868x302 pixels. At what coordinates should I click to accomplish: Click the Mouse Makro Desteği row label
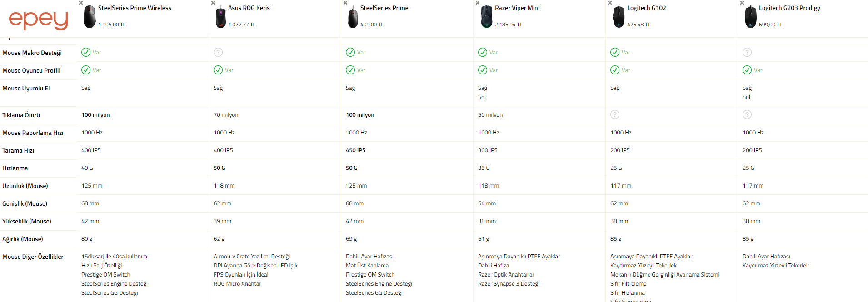point(32,53)
